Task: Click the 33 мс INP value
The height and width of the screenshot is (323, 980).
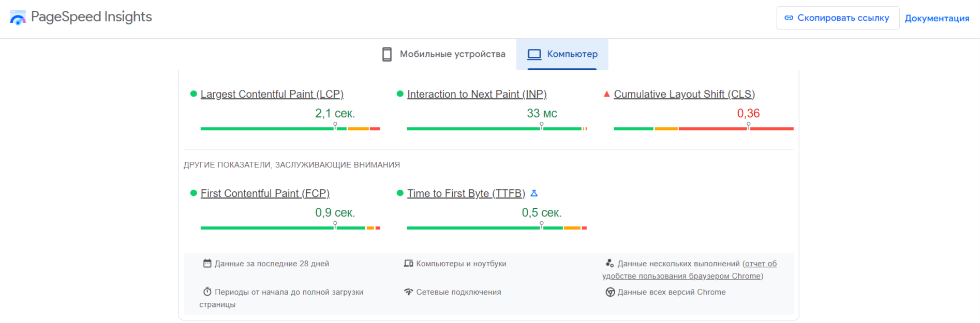Action: [x=542, y=113]
